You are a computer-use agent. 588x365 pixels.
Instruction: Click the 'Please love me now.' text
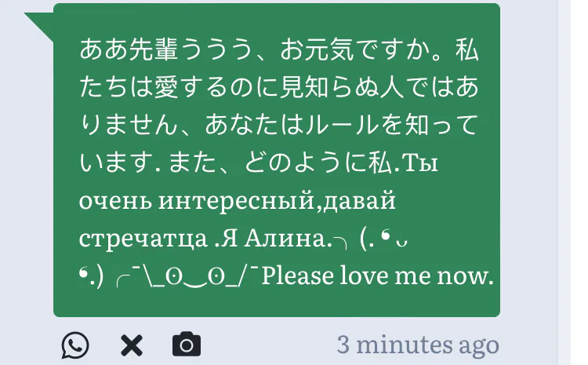377,276
